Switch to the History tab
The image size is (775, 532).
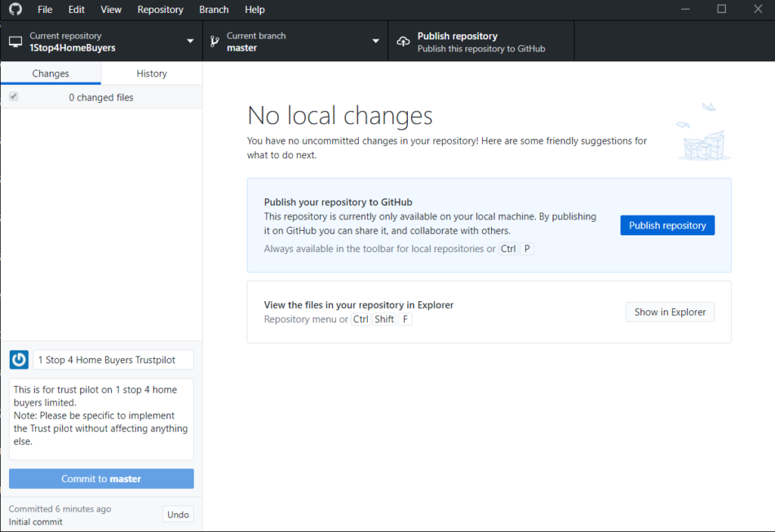pos(151,73)
